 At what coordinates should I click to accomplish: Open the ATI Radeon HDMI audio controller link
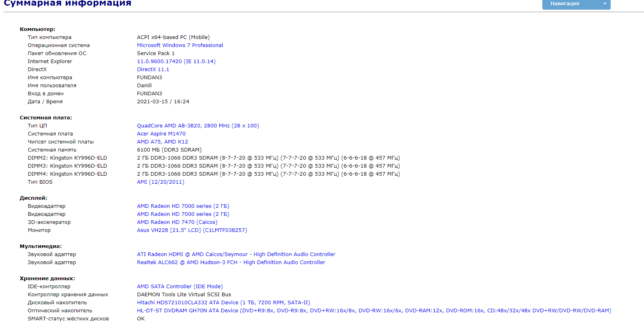tap(236, 254)
